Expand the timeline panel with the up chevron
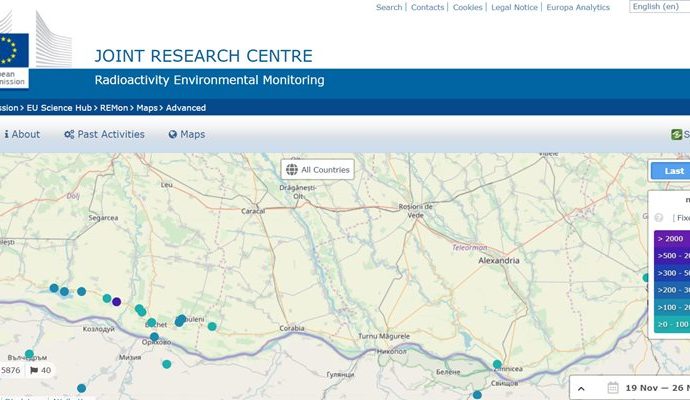The image size is (690, 400). coord(581,388)
